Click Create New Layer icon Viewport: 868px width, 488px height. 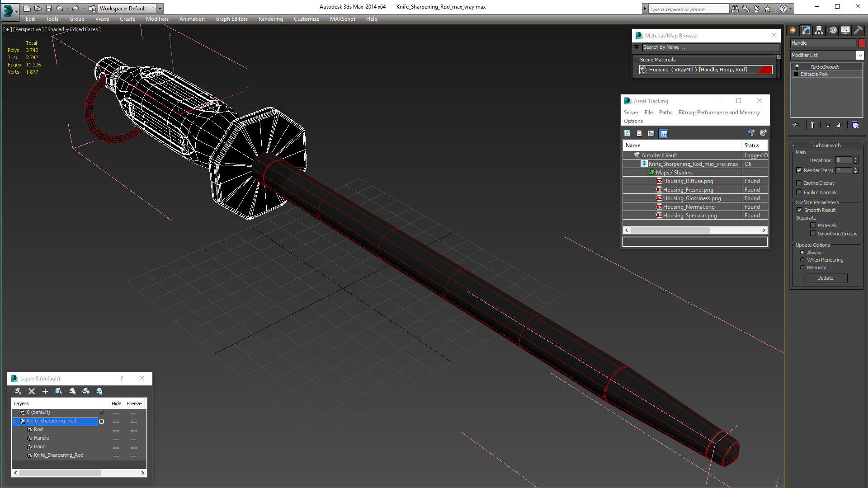pyautogui.click(x=18, y=391)
